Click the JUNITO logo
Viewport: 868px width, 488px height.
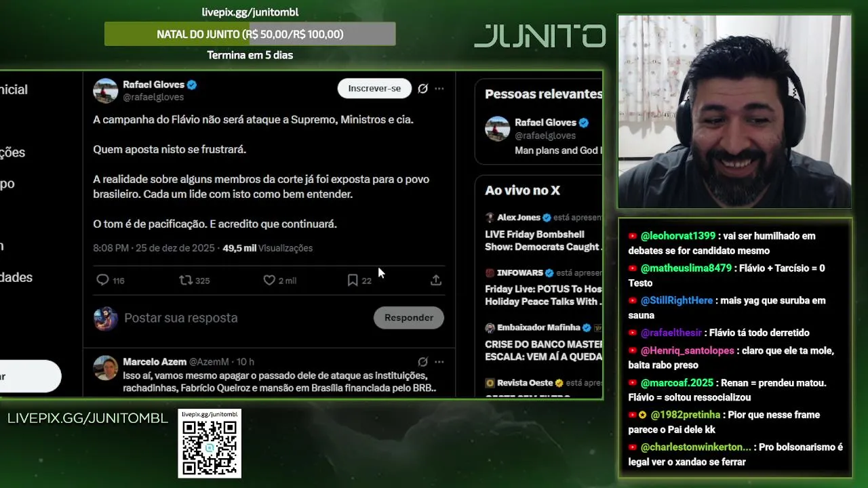tap(540, 36)
